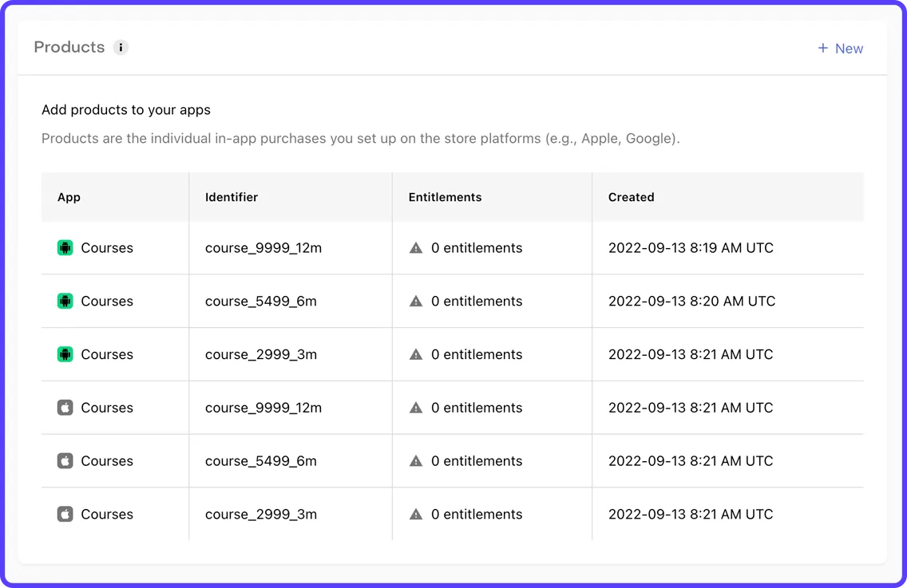This screenshot has height=588, width=907.
Task: Click 0 entitlements in third row
Action: (x=477, y=354)
